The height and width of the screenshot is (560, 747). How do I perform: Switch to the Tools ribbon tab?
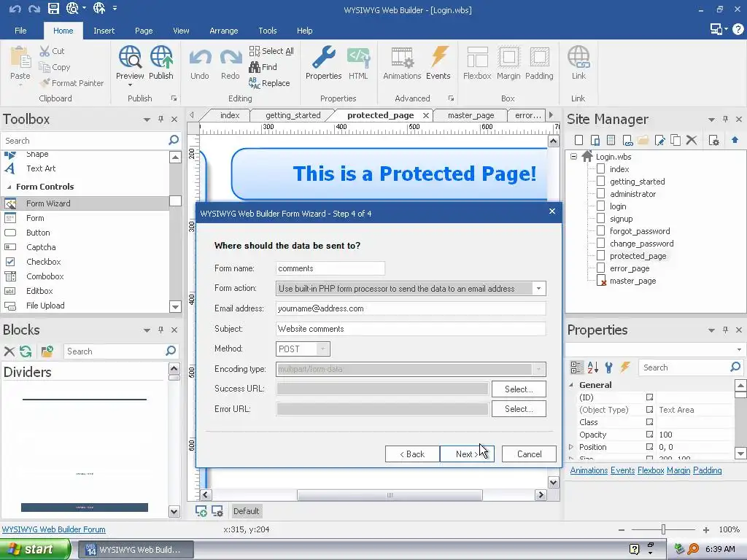(267, 31)
